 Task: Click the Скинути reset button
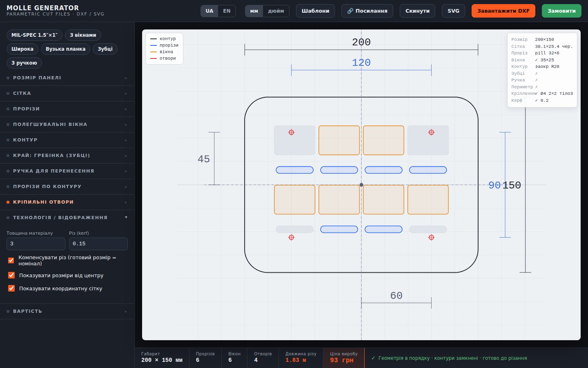(x=417, y=11)
